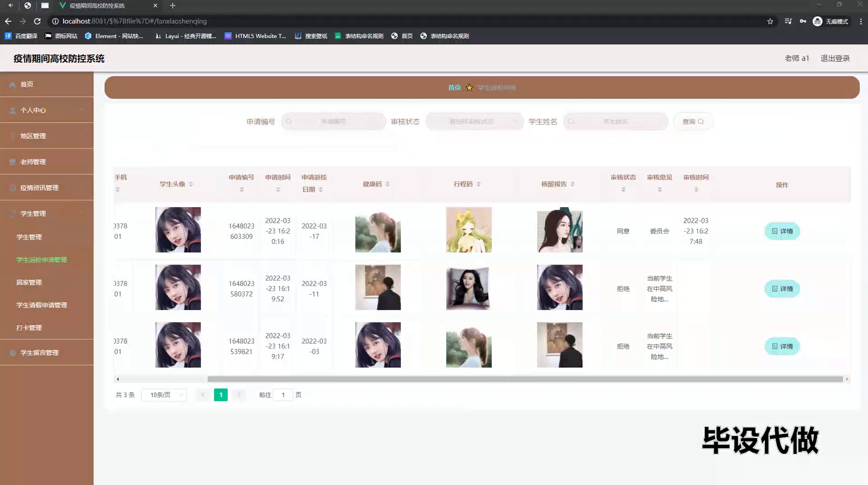
Task: Focus the 前往 page number field
Action: click(x=283, y=395)
